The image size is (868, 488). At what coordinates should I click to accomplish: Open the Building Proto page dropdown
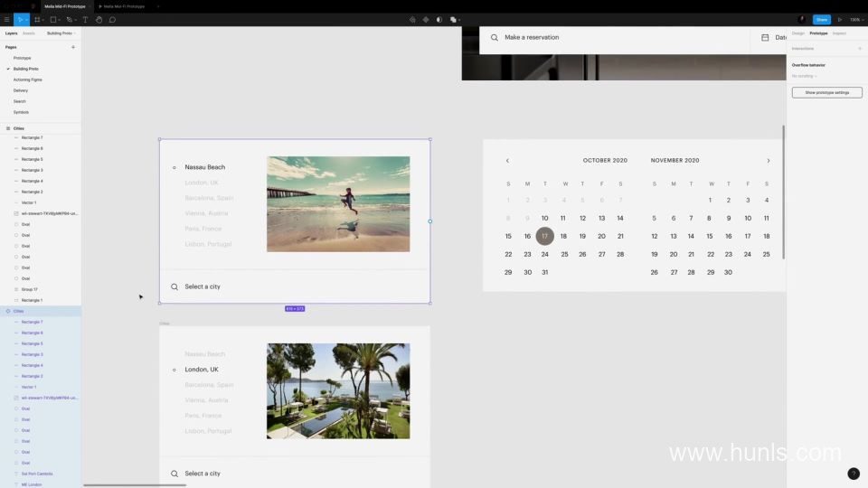(x=61, y=33)
